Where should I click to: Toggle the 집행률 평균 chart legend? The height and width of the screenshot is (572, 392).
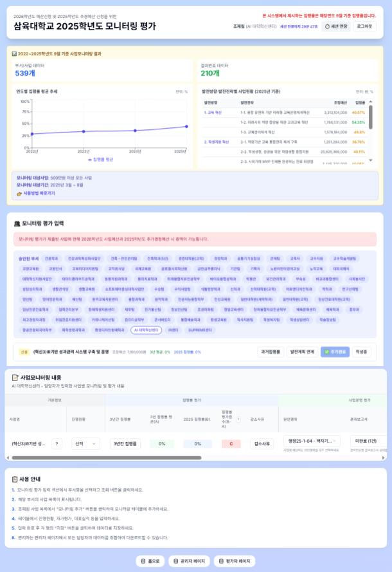point(100,160)
